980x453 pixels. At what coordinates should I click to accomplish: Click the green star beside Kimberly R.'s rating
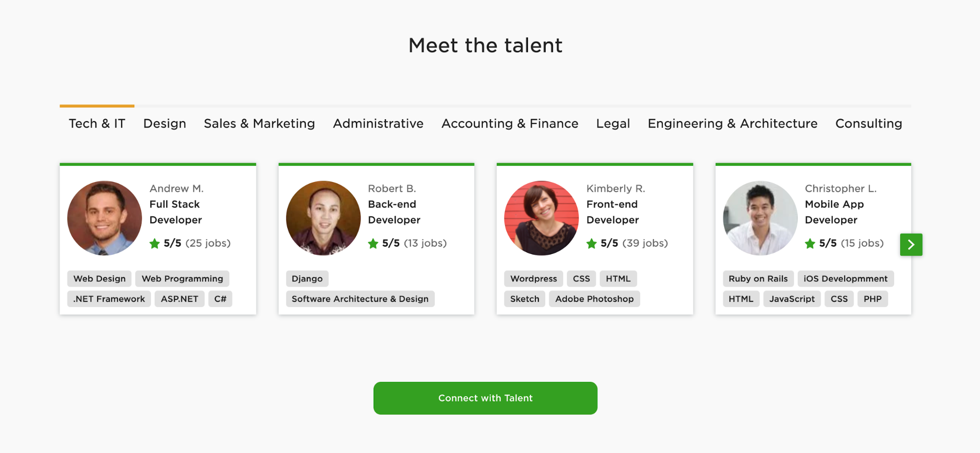(591, 244)
